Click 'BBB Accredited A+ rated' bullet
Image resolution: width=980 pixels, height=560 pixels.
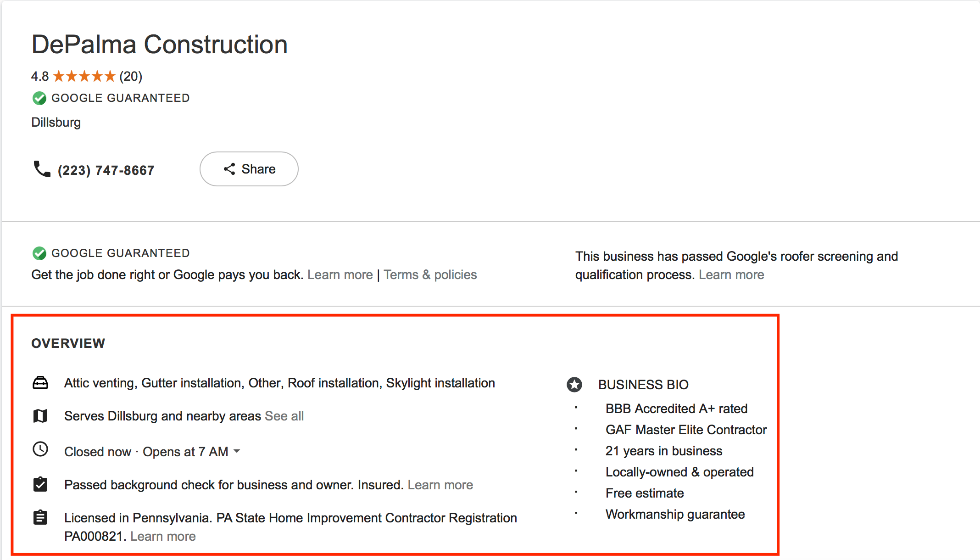pos(676,409)
